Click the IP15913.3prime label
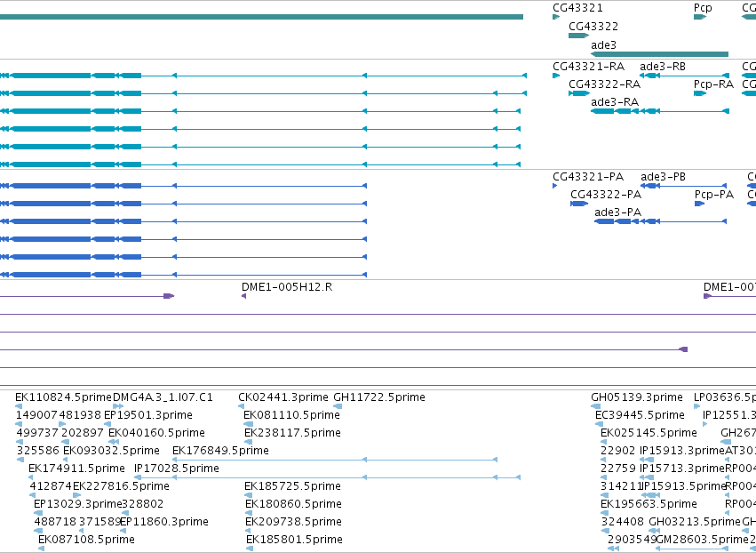This screenshot has height=553, width=756. (682, 451)
